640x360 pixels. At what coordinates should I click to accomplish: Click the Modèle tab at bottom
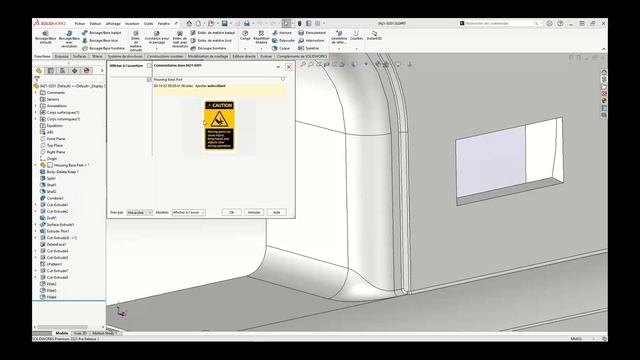(x=62, y=333)
